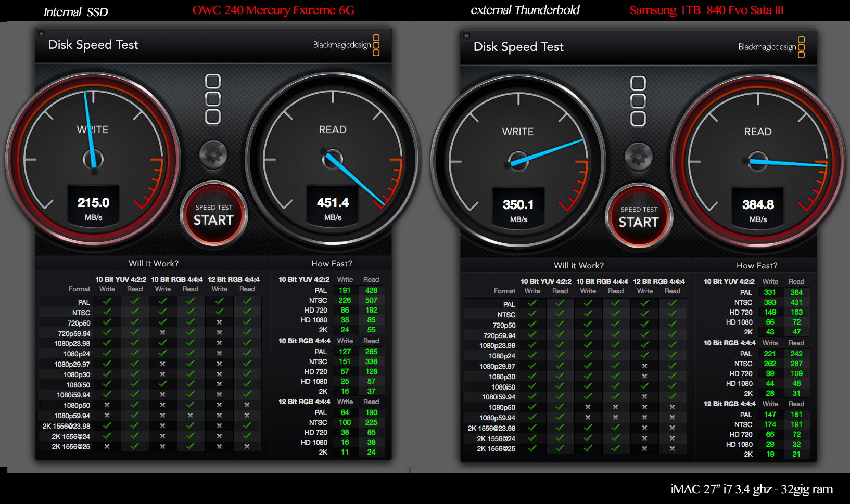Select the 1080i59.94 format row, Thunderbolt window
Viewport: 850px width, 504px height.
(575, 397)
